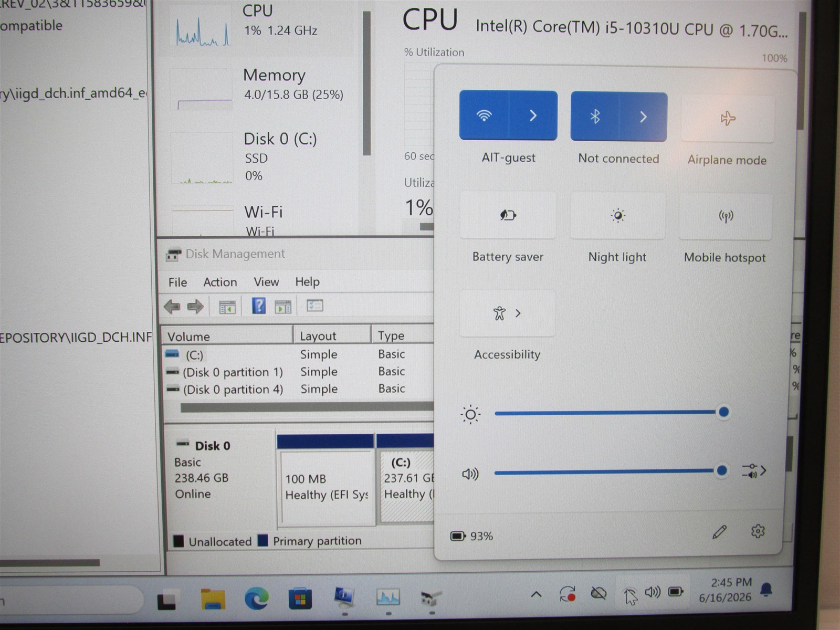Click the taskbar battery icon
Image resolution: width=840 pixels, height=630 pixels.
click(x=676, y=592)
